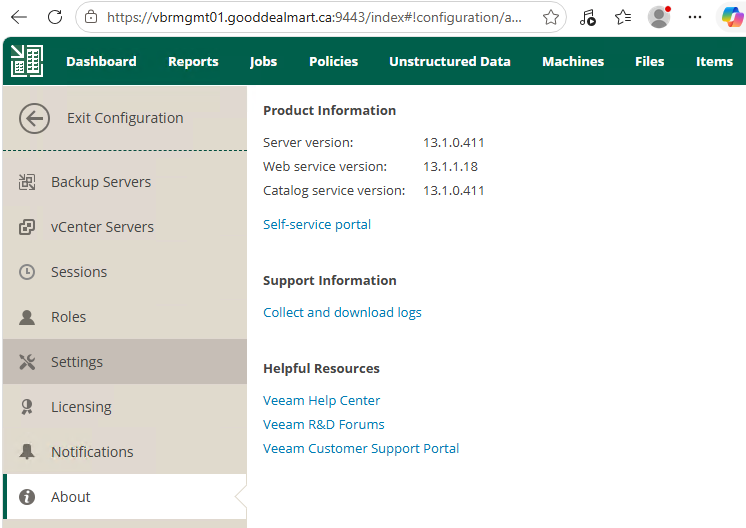Select Settings in the sidebar

(125, 362)
